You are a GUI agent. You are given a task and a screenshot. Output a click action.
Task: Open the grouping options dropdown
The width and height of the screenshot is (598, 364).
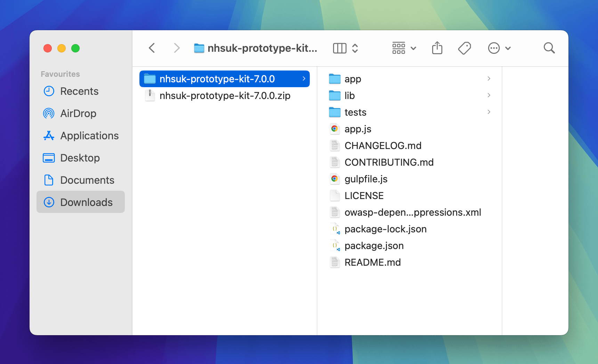point(403,48)
